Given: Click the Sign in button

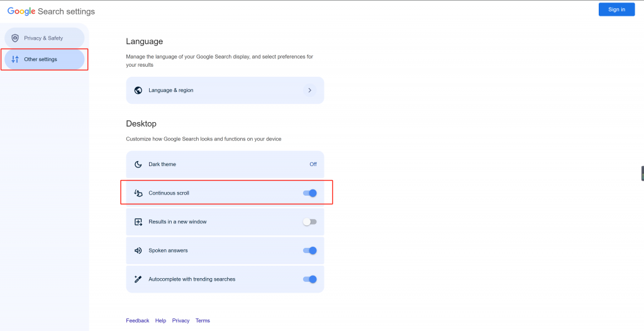Looking at the screenshot, I should tap(616, 9).
